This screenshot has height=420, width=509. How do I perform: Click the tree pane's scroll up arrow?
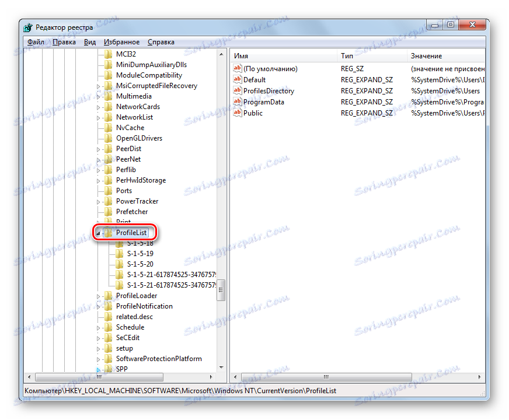point(221,54)
